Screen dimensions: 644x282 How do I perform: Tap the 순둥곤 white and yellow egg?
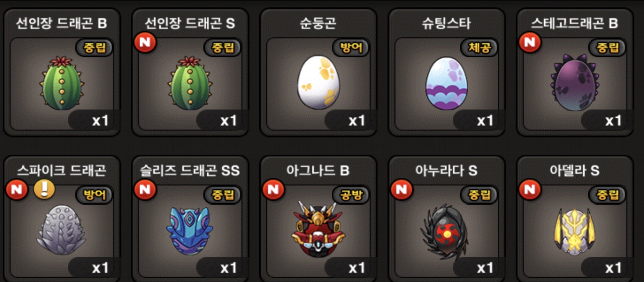318,82
